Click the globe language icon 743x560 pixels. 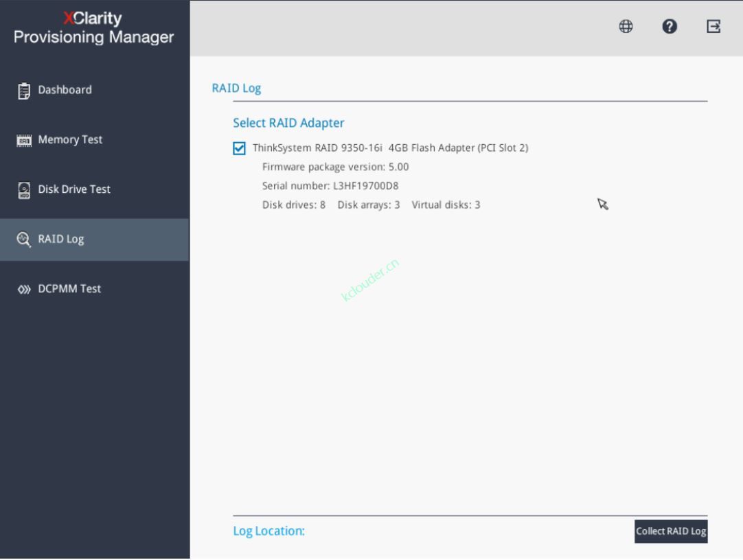pos(626,26)
